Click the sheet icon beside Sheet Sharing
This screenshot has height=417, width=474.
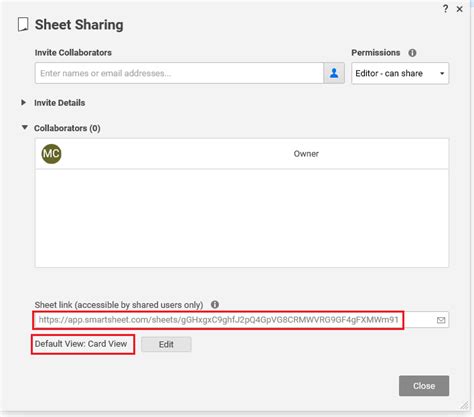tap(23, 25)
